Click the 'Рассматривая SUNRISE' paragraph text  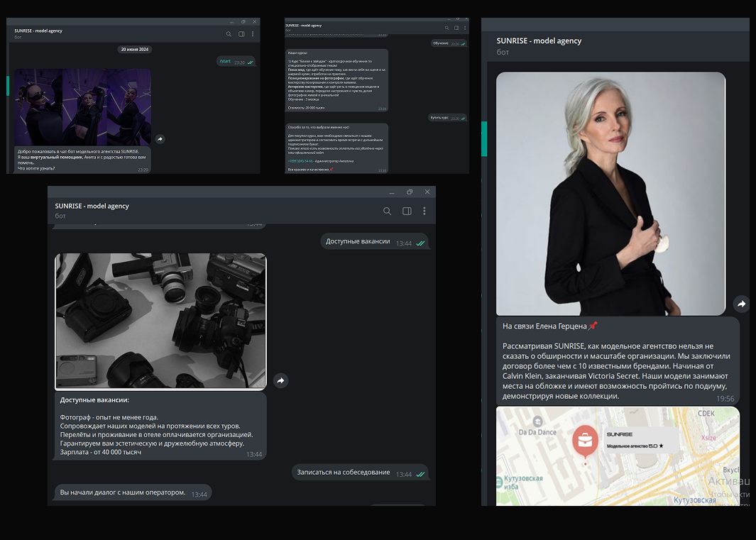(x=616, y=371)
